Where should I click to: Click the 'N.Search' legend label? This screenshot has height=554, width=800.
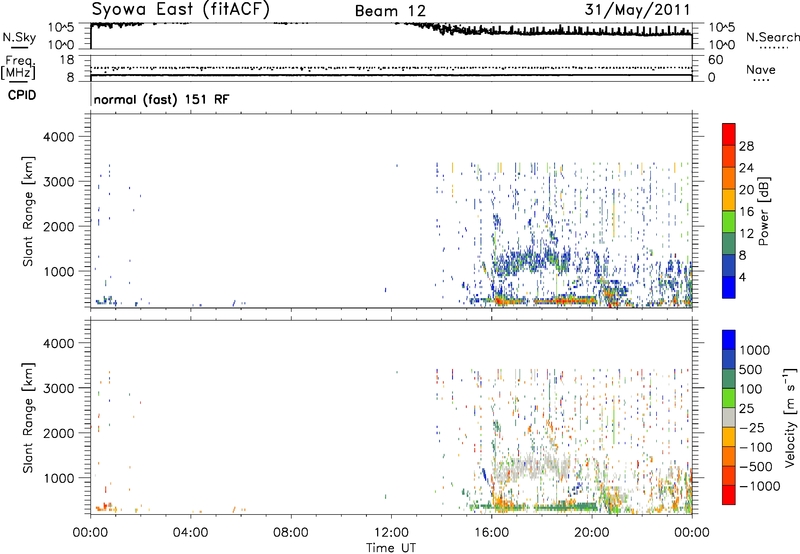click(772, 37)
